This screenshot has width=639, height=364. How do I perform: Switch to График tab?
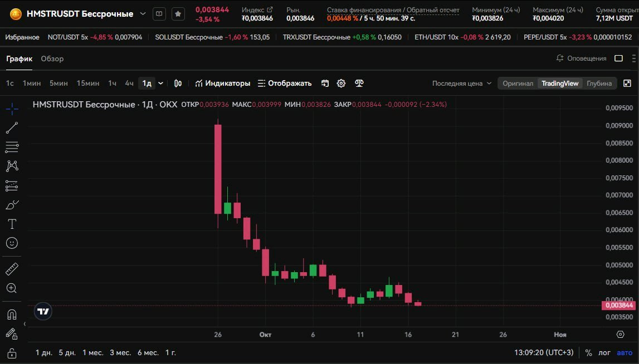tap(19, 58)
